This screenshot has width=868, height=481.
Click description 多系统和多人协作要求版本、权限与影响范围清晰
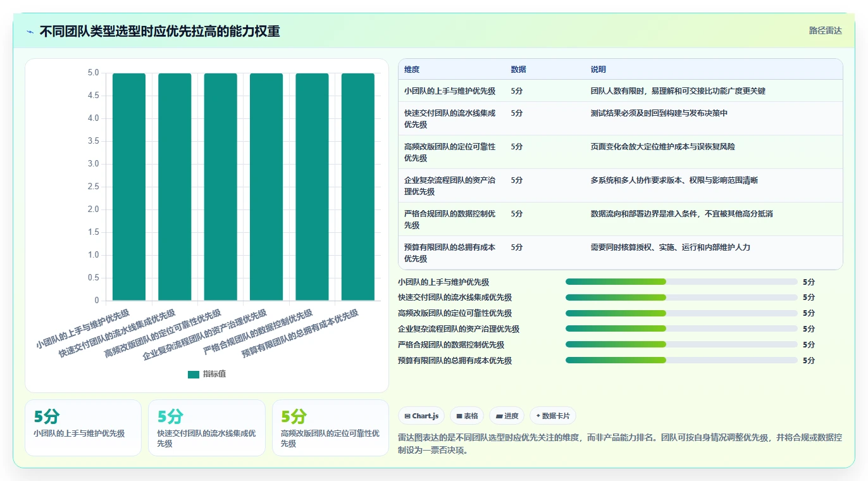click(674, 180)
